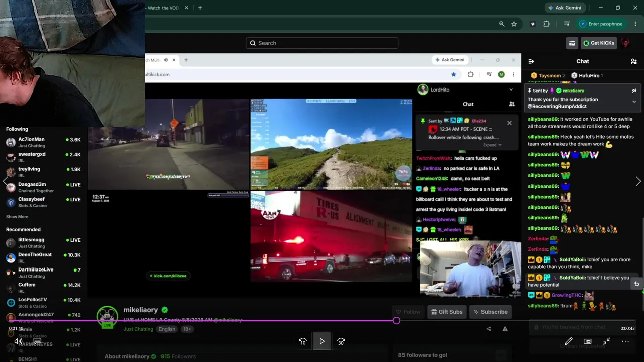This screenshot has height=362, width=644.
Task: Select the 'Watch the VOD' browser tab
Action: 164,8
